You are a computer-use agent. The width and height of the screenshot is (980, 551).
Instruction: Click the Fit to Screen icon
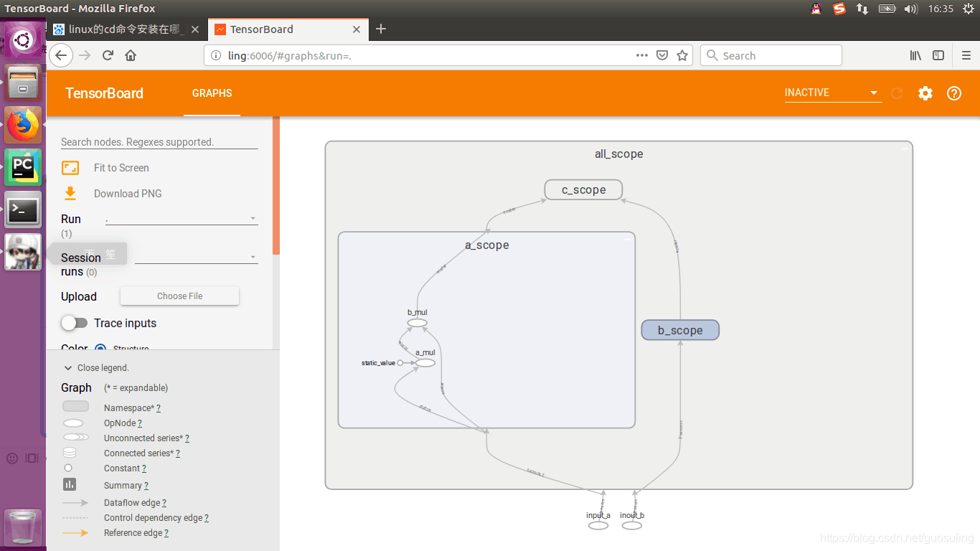[x=70, y=168]
